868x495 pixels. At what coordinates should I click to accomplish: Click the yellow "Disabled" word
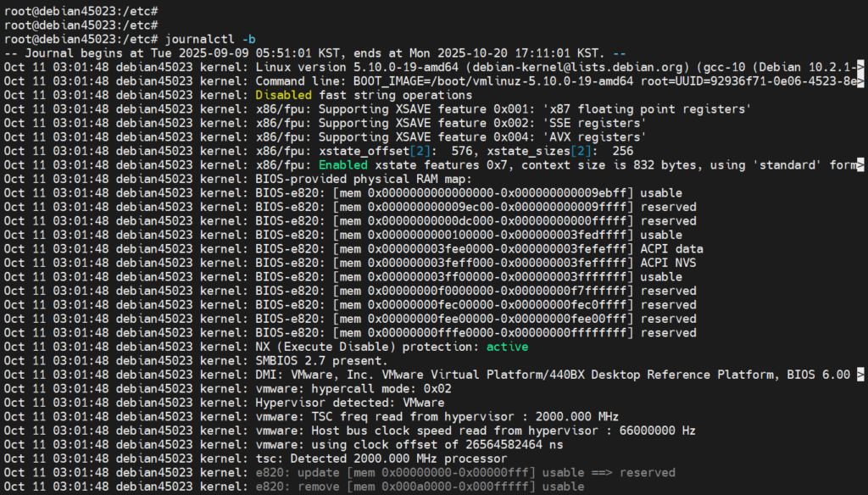pos(283,95)
